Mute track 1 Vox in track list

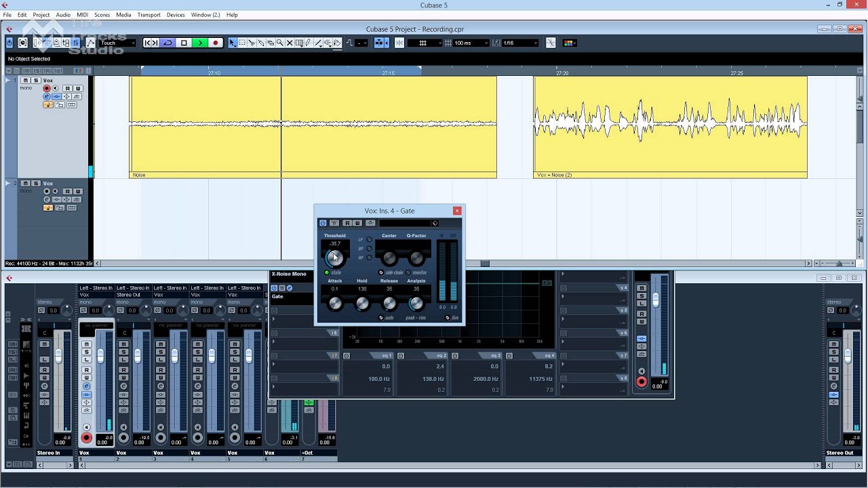25,80
